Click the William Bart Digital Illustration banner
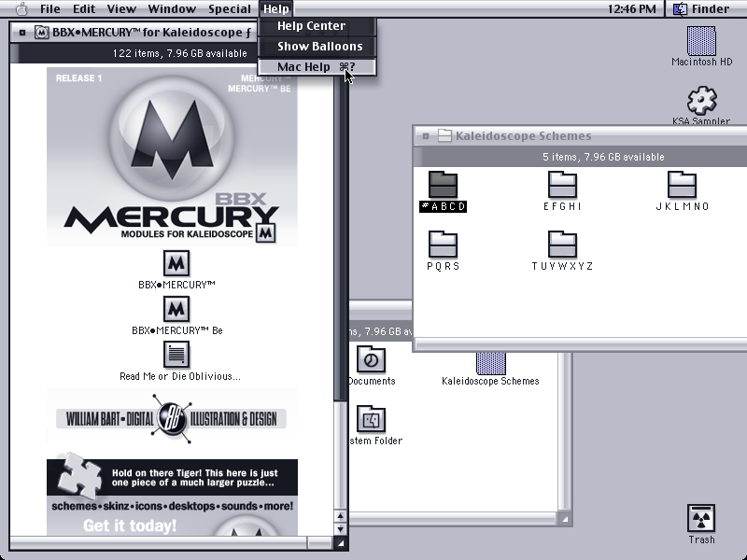 click(172, 418)
